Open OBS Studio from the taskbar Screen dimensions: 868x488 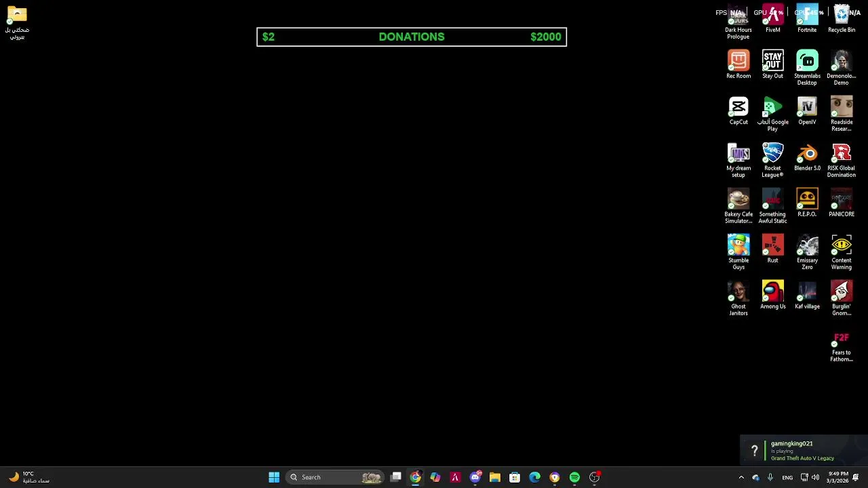pos(595,477)
